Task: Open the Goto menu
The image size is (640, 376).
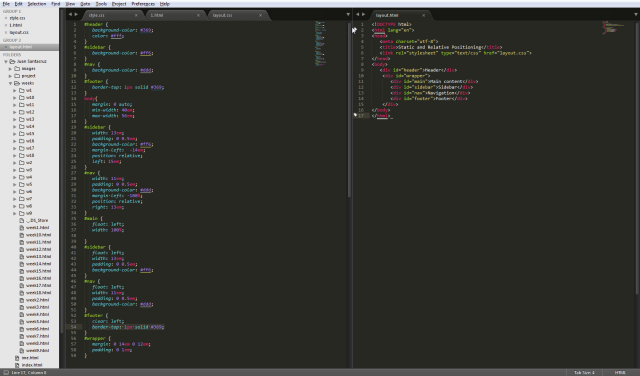Action: click(x=85, y=4)
